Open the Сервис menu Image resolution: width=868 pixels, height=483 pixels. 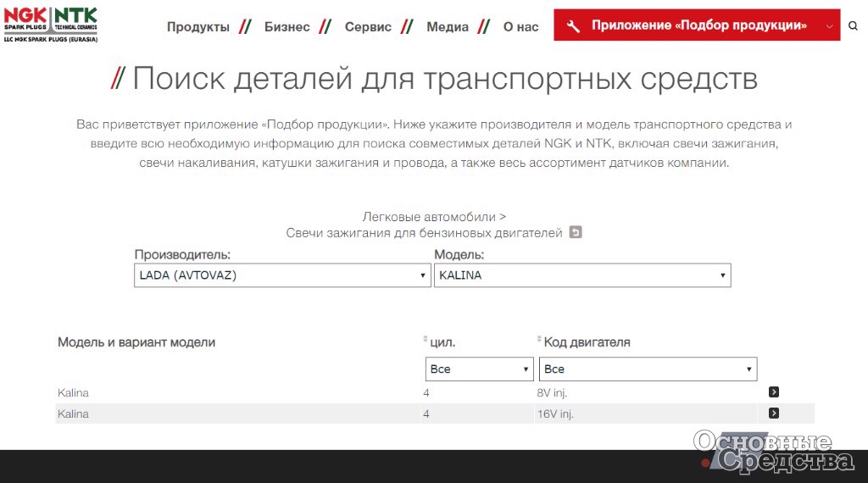coord(368,26)
